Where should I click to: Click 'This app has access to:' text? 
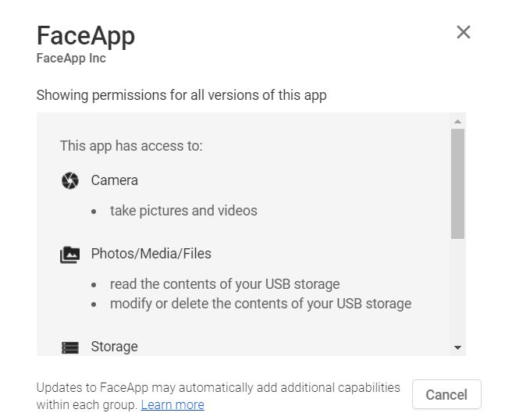pos(131,146)
